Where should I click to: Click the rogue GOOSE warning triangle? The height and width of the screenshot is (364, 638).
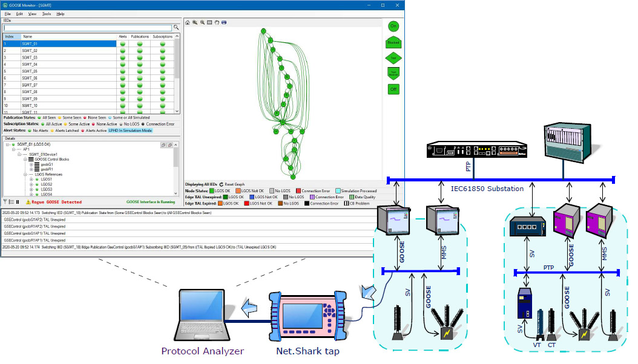pyautogui.click(x=28, y=202)
